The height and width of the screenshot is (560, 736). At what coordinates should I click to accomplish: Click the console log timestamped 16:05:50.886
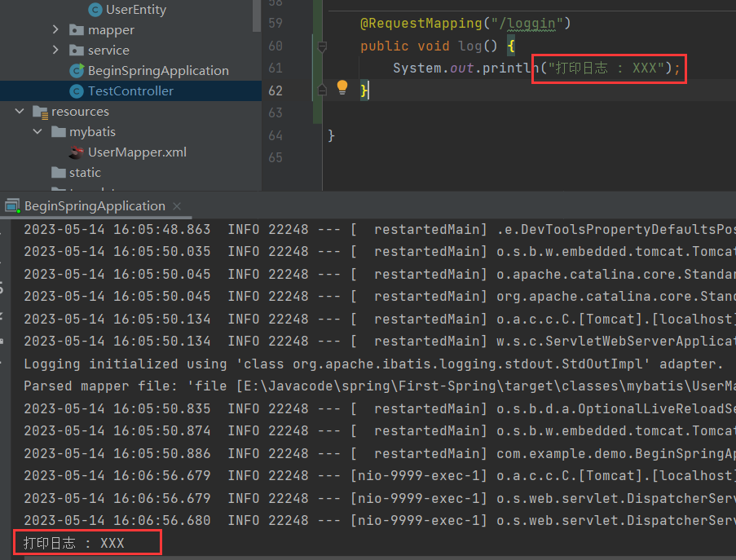click(x=379, y=453)
